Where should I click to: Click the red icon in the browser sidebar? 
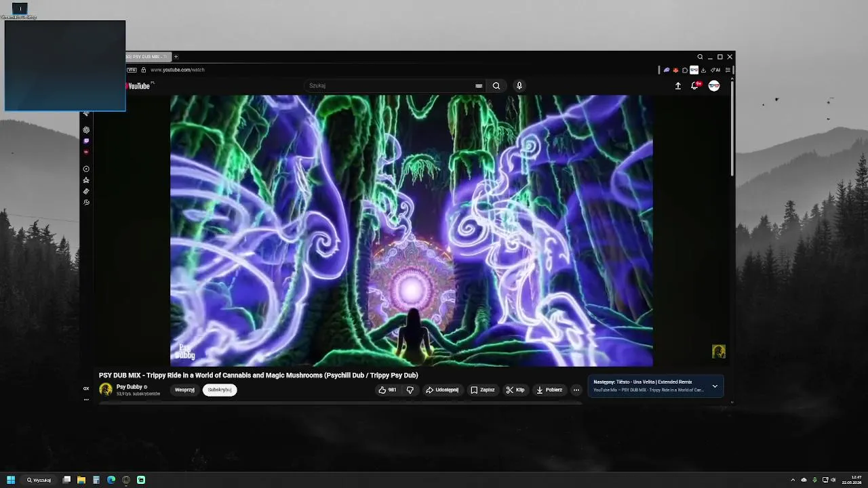86,152
